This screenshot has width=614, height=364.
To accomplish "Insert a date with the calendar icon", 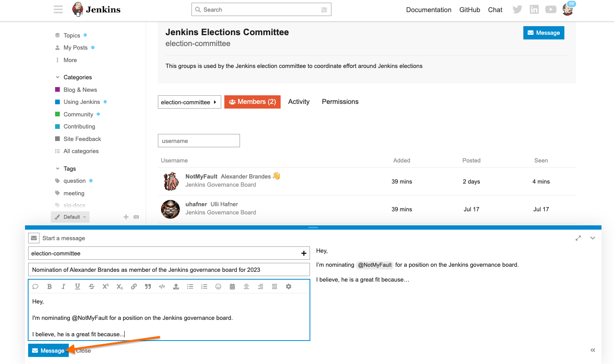I will tap(232, 287).
